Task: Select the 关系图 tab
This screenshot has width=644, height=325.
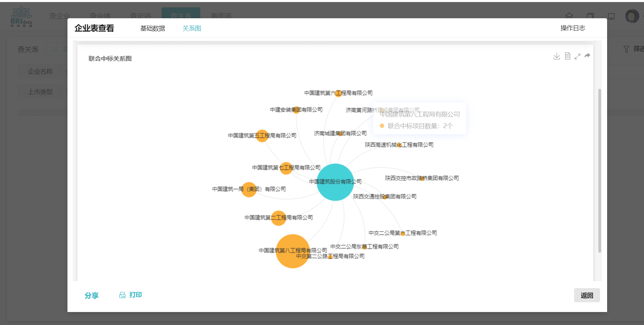Action: (x=192, y=28)
